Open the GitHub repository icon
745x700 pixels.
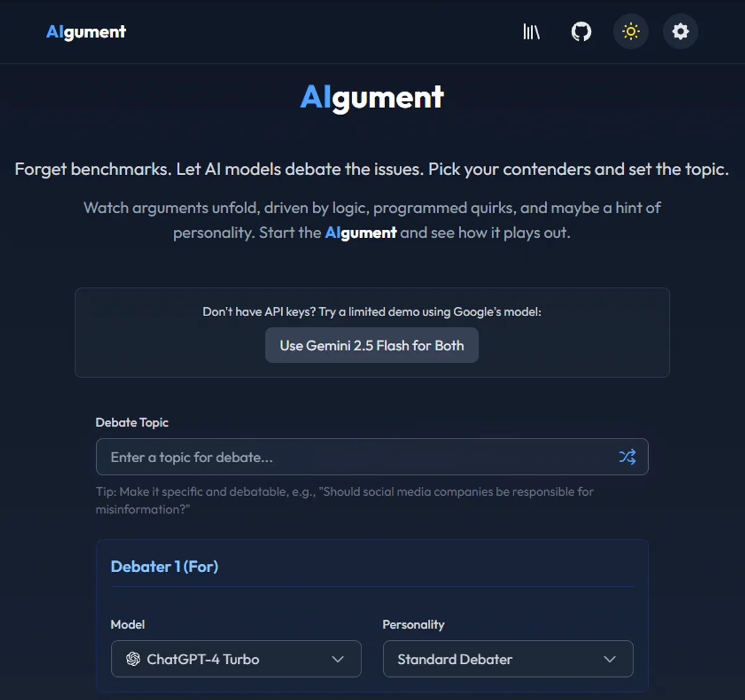(581, 32)
